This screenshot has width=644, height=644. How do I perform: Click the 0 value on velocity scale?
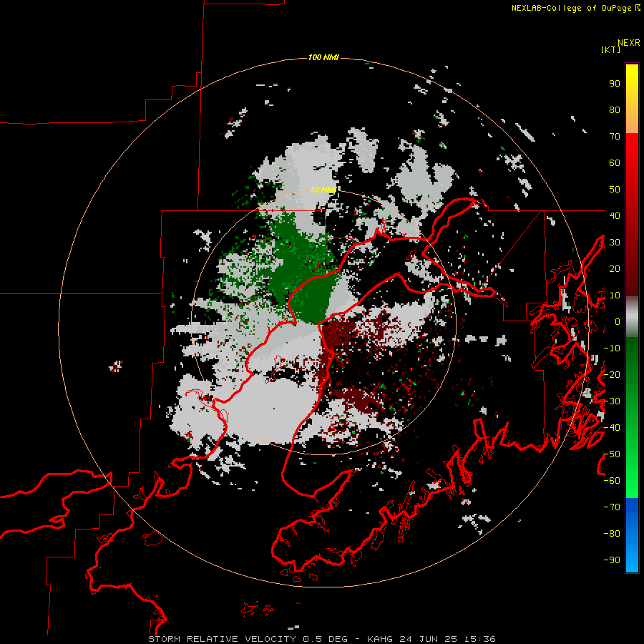618,322
